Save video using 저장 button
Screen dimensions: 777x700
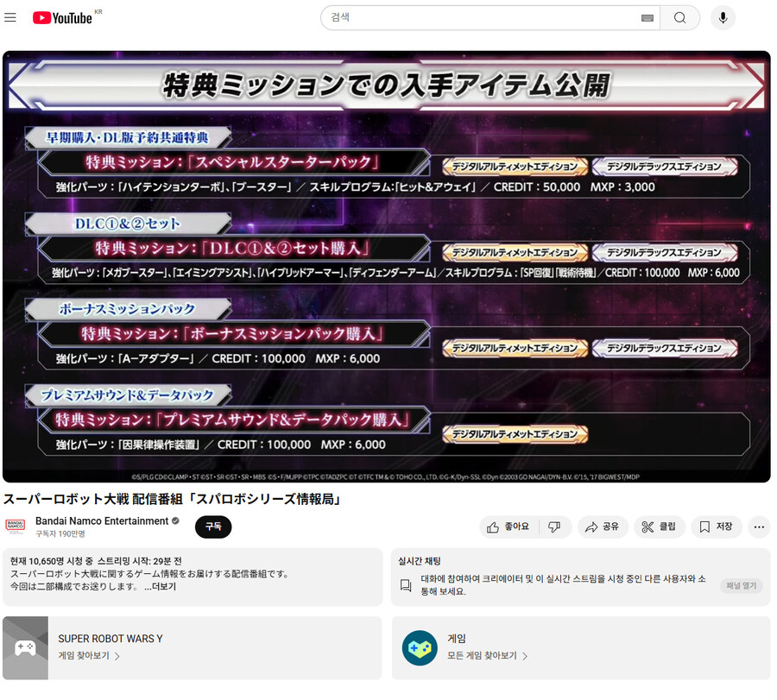coord(716,527)
